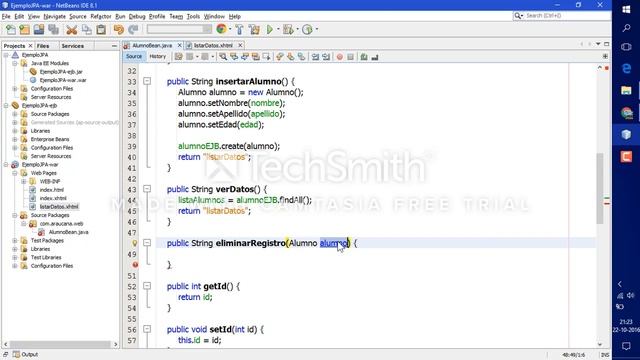Open the project configuration combo box
The image size is (640, 360).
click(x=180, y=29)
